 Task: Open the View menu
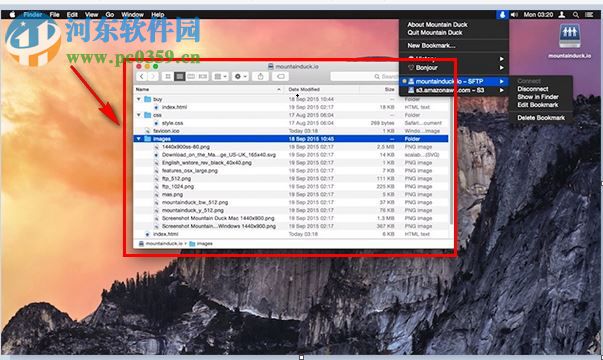91,15
